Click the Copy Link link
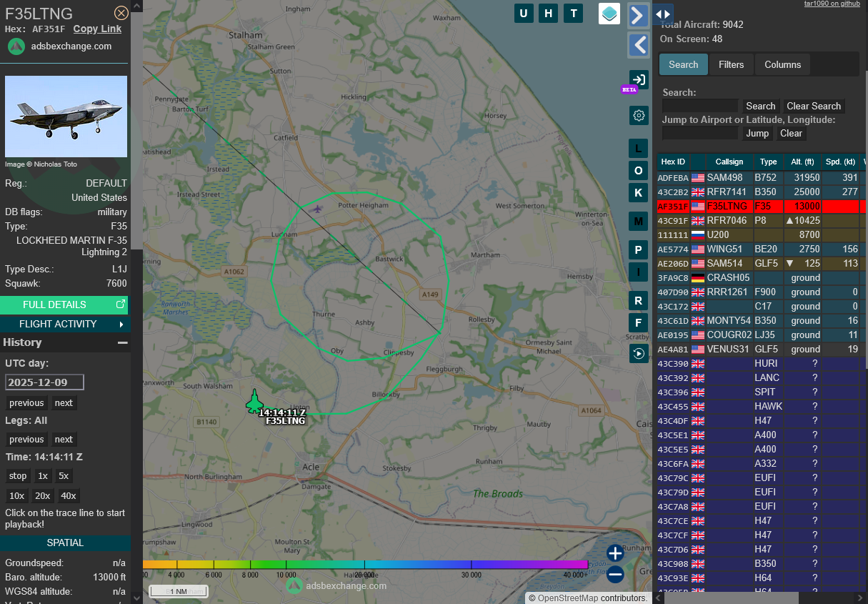868x604 pixels. click(x=97, y=29)
